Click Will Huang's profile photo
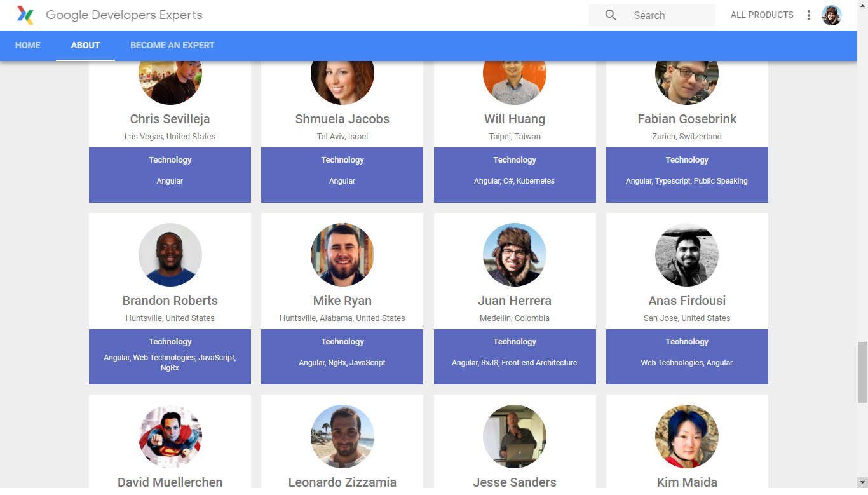Viewport: 868px width, 495px height. 515,83
